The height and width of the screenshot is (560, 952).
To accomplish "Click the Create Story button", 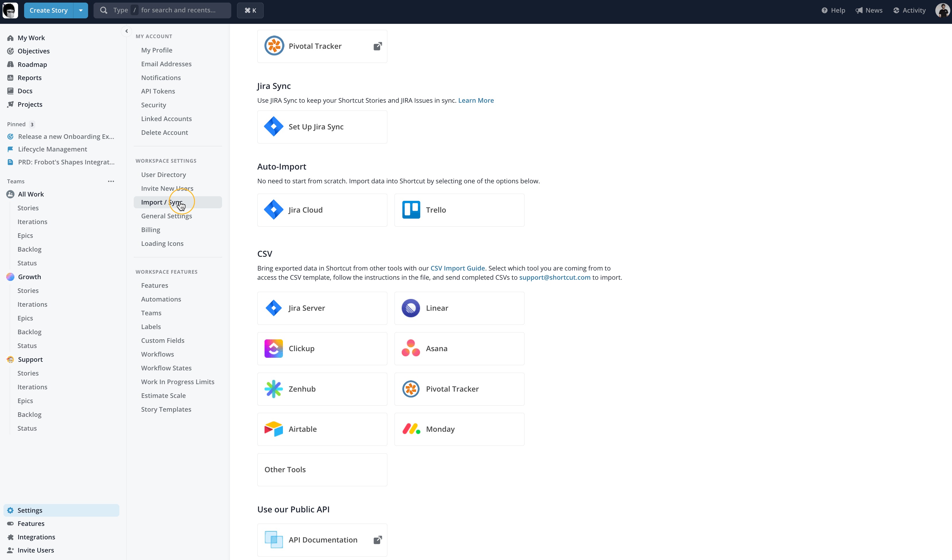I will tap(48, 10).
